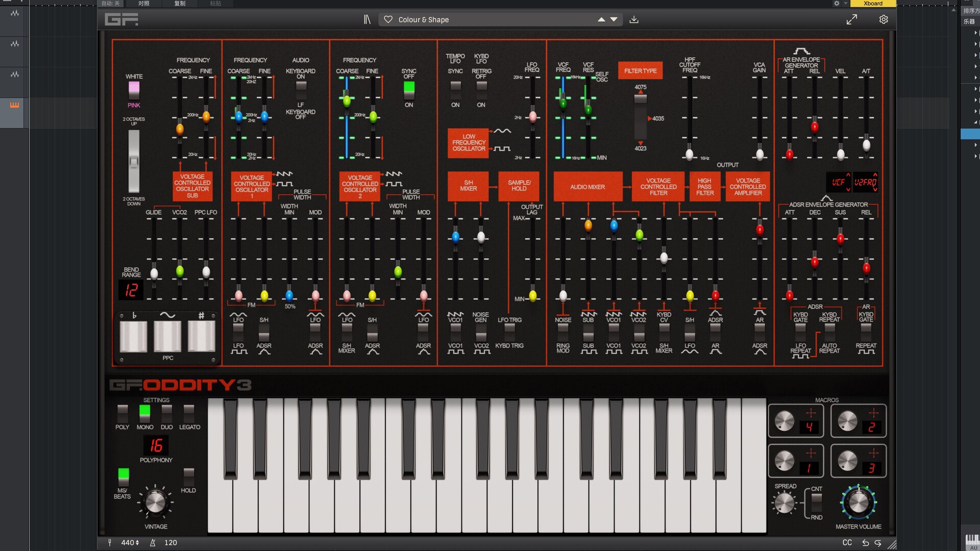Enable DUO voice mode switch
The height and width of the screenshot is (551, 980).
click(167, 414)
